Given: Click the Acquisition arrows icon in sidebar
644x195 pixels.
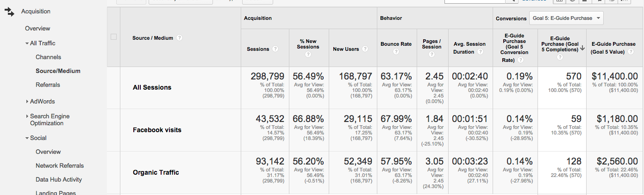Looking at the screenshot, I should 9,12.
